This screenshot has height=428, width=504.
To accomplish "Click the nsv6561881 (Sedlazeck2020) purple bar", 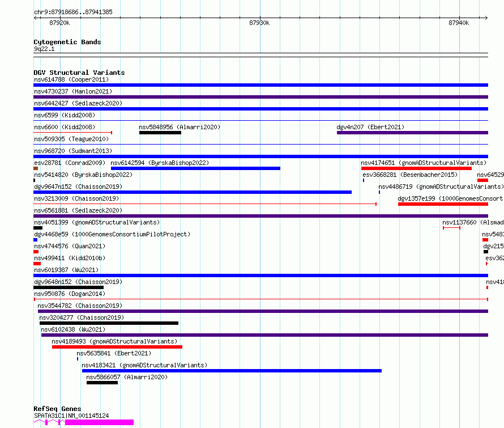I will pos(260,216).
